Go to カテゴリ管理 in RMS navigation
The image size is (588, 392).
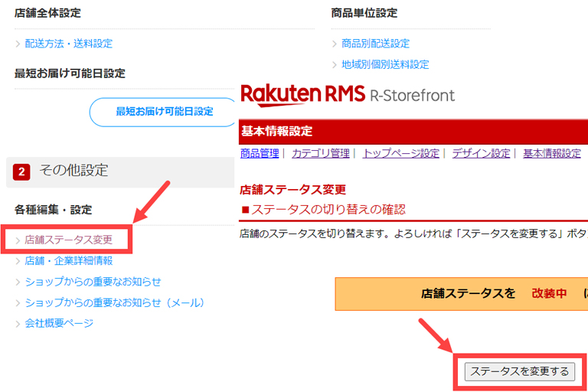tap(321, 153)
